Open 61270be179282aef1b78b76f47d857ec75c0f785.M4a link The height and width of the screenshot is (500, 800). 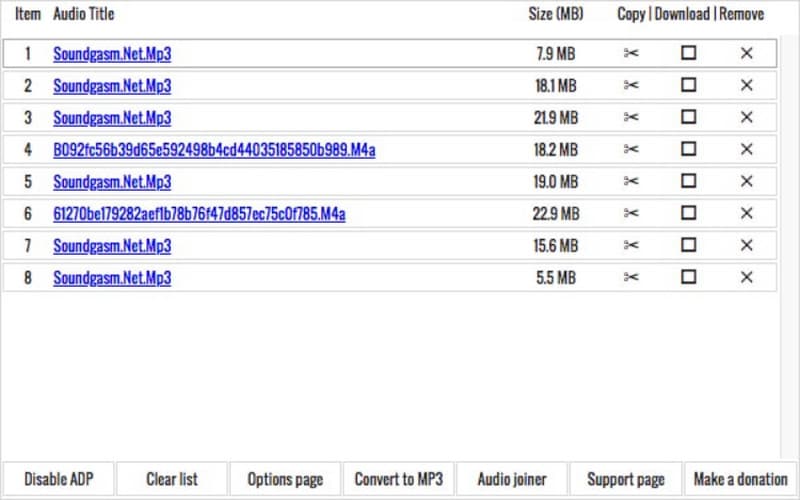point(199,214)
